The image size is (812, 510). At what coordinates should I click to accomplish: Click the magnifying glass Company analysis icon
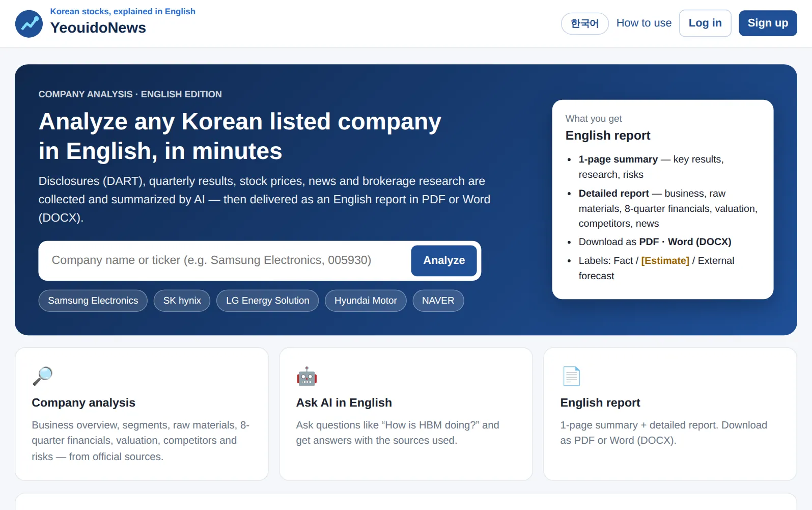(42, 377)
